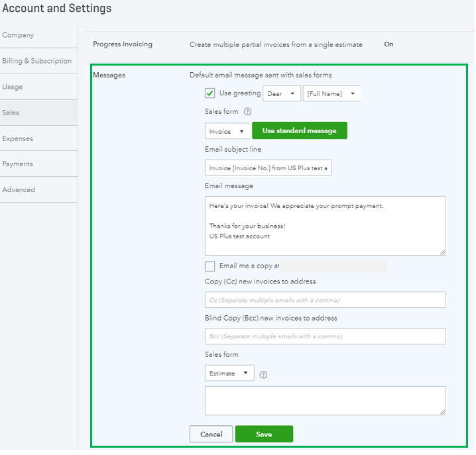Click the Email subject line field
This screenshot has width=476, height=455.
pos(268,168)
